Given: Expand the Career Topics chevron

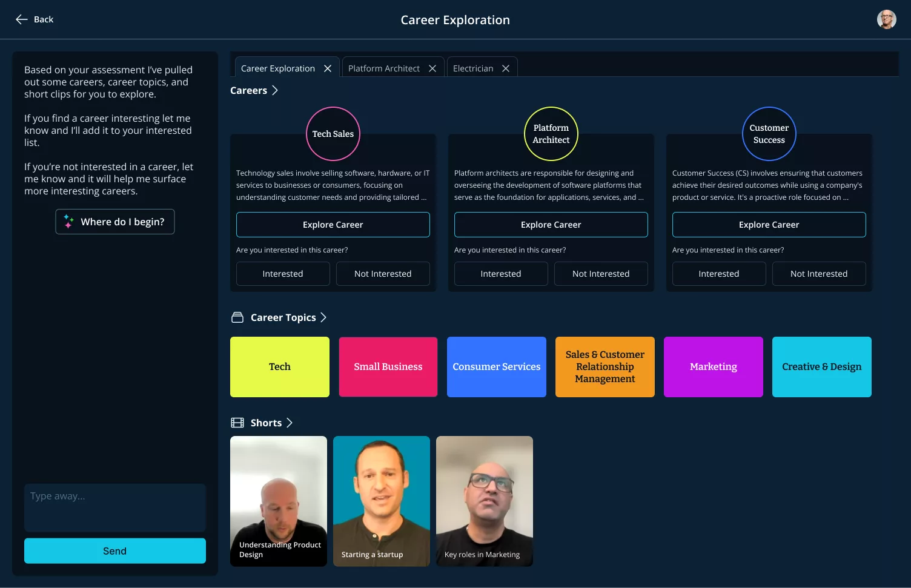Looking at the screenshot, I should pos(323,317).
